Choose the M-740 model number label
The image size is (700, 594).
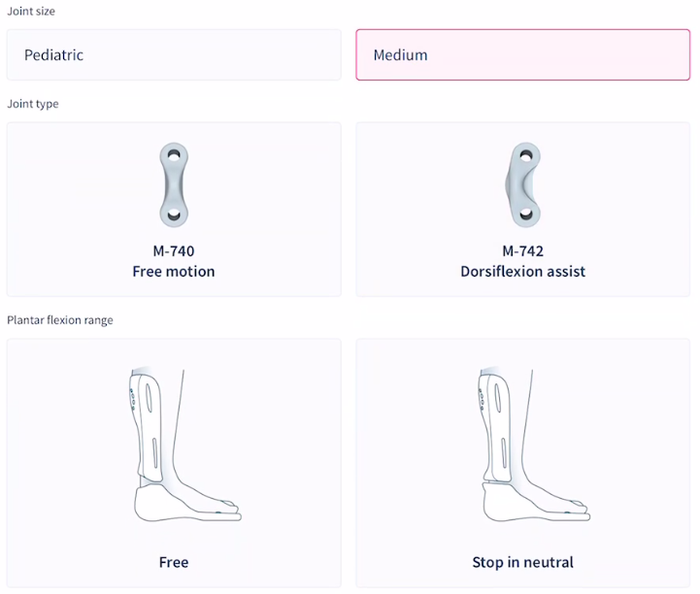174,251
